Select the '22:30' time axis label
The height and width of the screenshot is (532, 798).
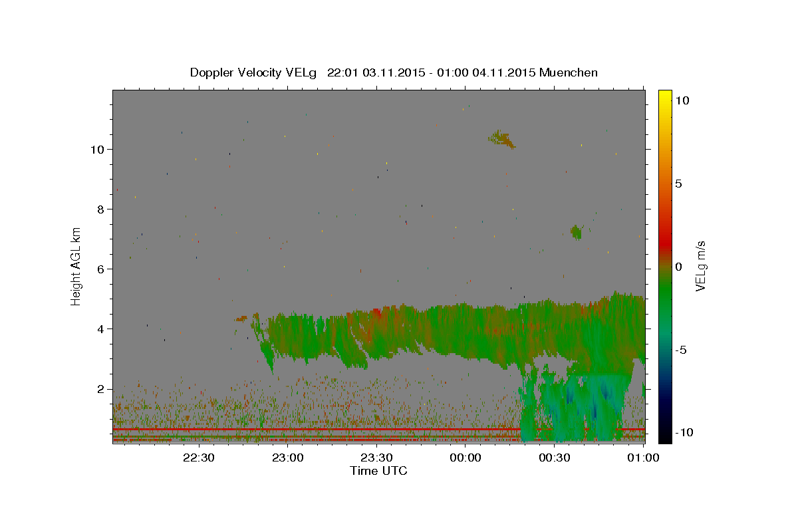(198, 458)
